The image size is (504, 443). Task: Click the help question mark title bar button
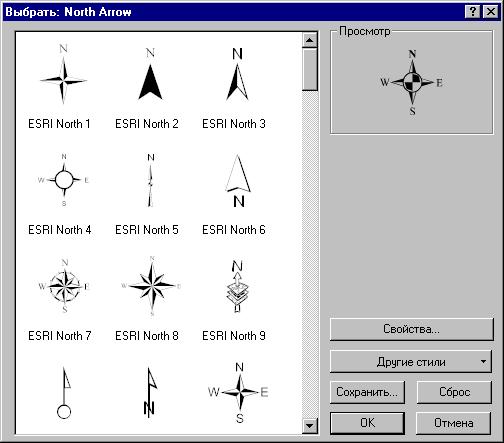tap(472, 12)
